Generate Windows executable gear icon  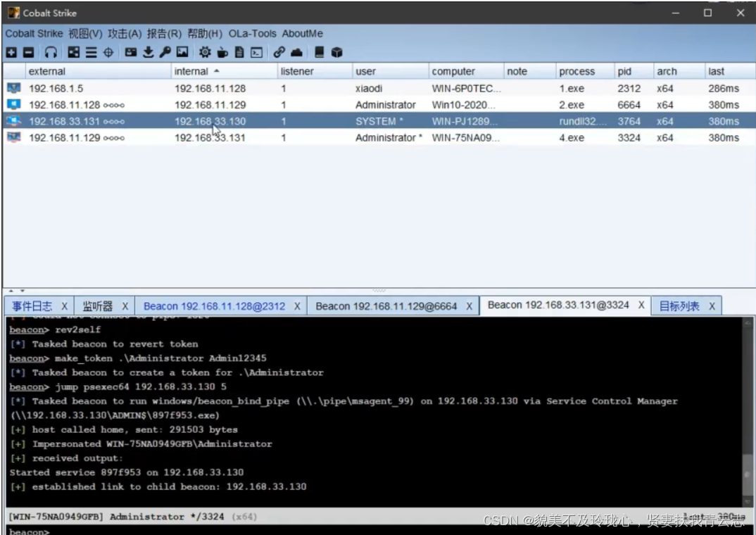205,53
